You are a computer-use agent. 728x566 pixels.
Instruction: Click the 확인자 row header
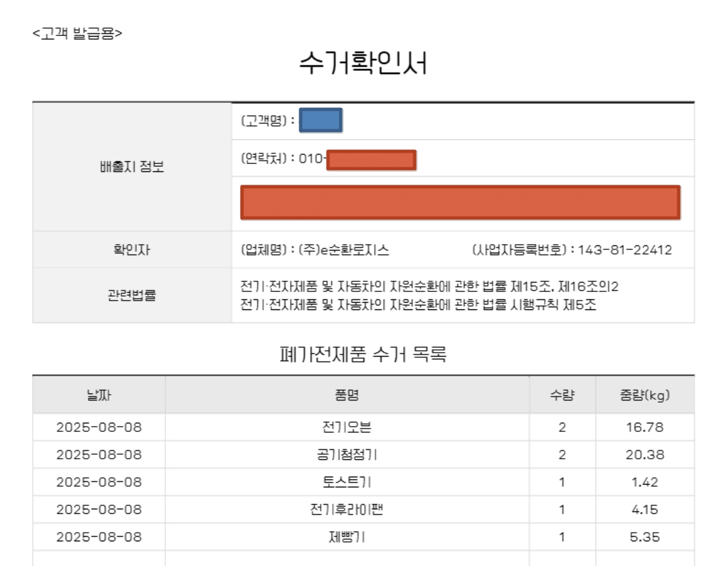pos(132,250)
